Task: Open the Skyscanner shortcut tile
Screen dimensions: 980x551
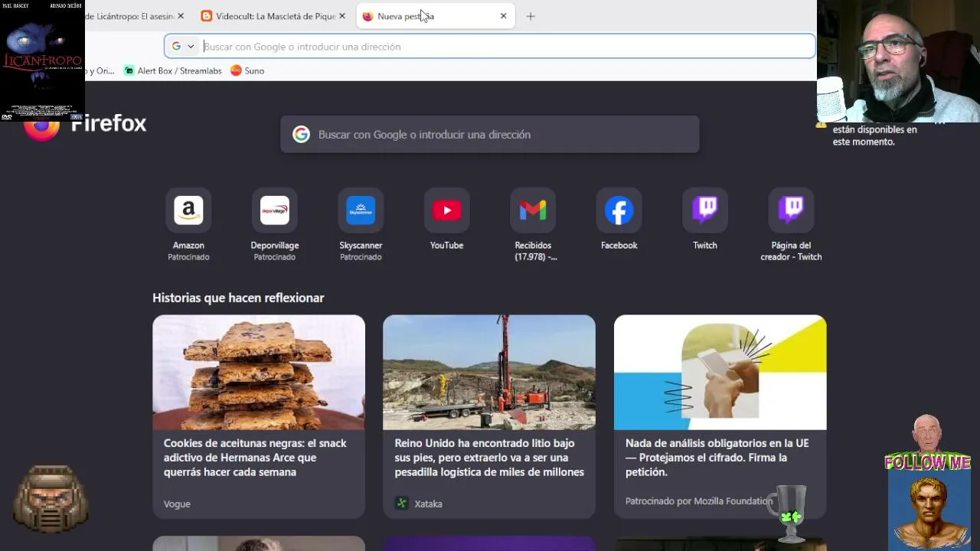Action: coord(361,210)
